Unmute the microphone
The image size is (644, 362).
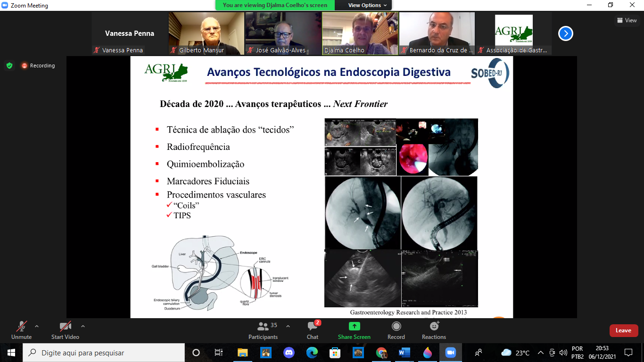[x=22, y=330]
